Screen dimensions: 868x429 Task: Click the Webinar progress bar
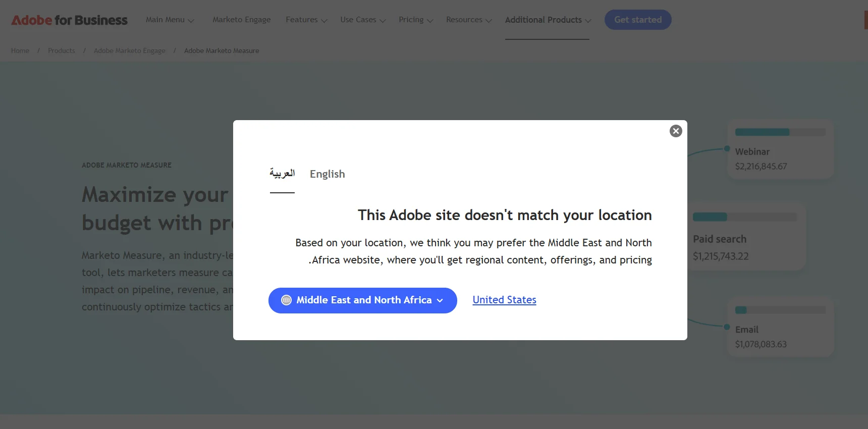pyautogui.click(x=780, y=132)
